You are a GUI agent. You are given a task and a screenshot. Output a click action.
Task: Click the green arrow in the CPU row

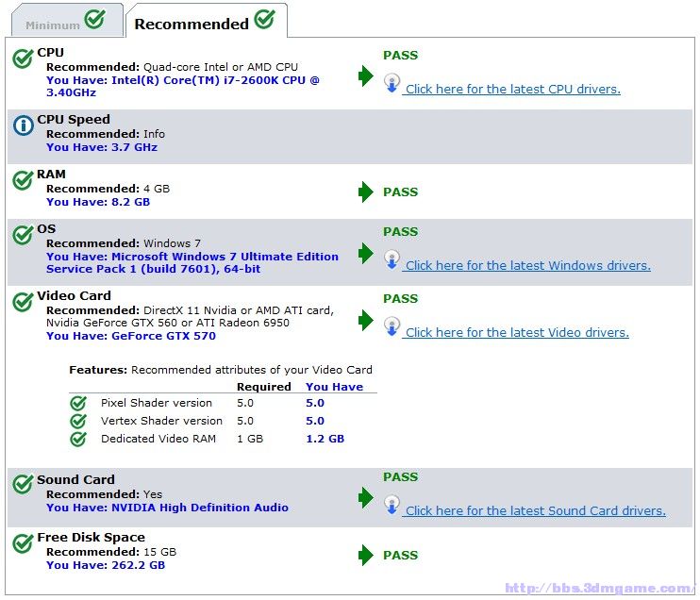366,75
